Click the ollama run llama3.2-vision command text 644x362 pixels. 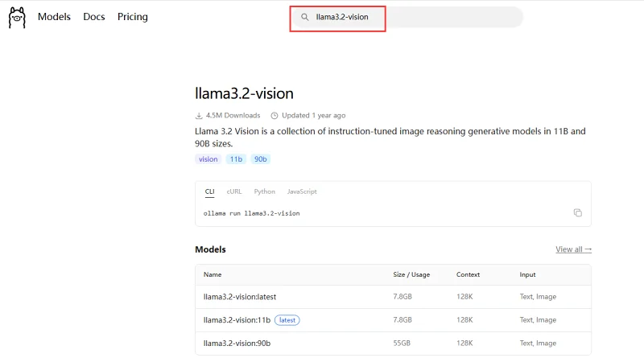(x=251, y=213)
